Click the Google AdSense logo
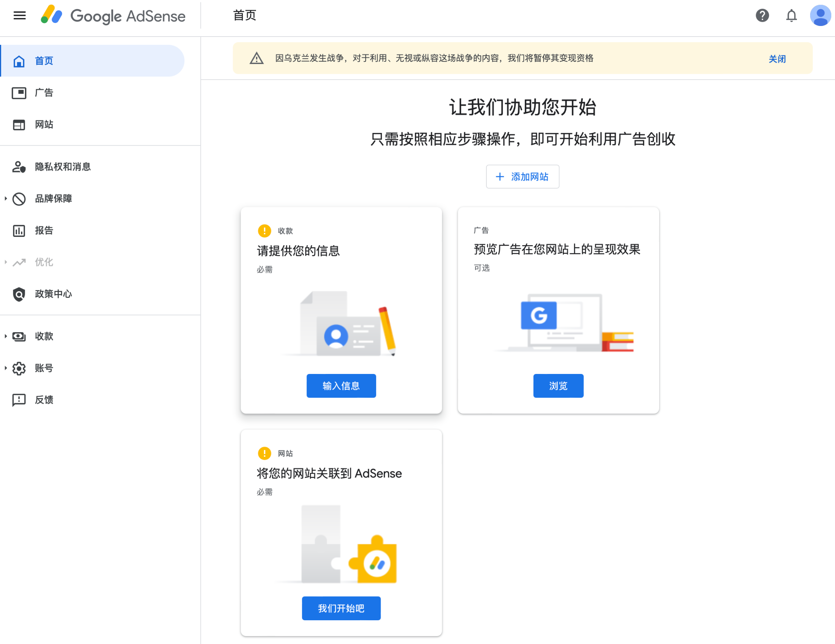 (x=113, y=16)
